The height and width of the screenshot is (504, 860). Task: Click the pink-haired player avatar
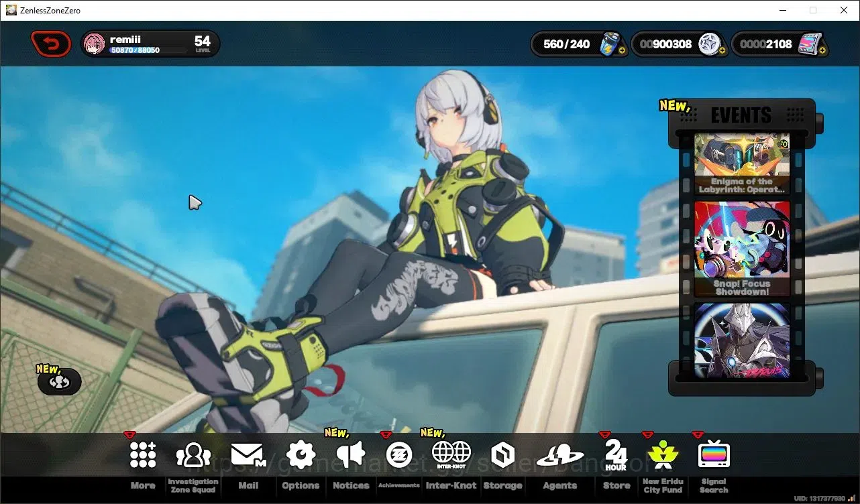point(95,44)
